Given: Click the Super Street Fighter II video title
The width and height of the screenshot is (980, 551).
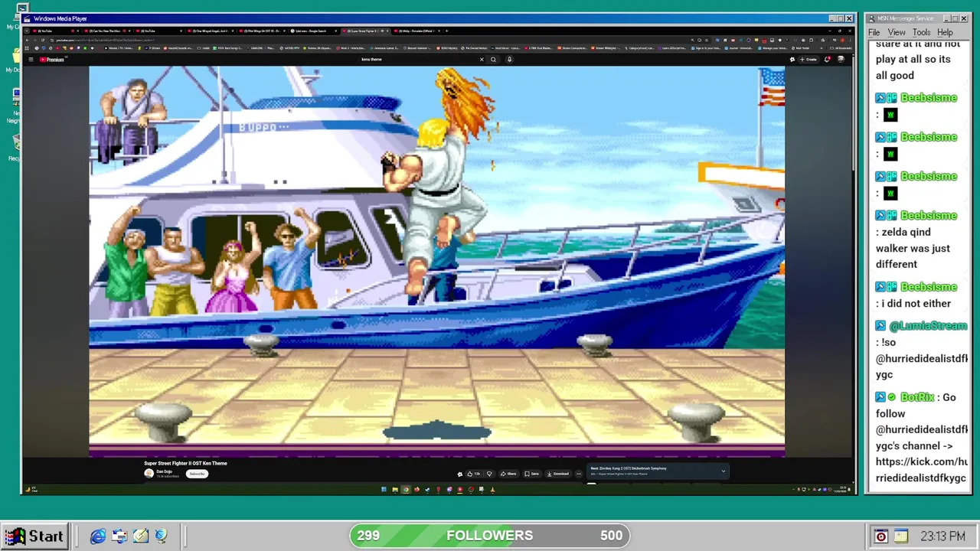Looking at the screenshot, I should pyautogui.click(x=185, y=463).
